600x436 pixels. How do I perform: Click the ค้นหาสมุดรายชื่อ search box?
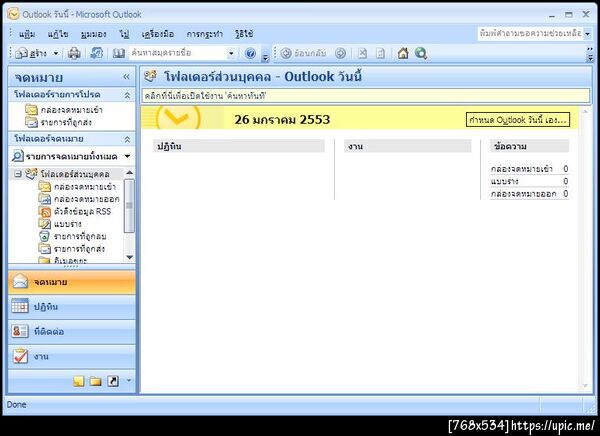[x=178, y=53]
